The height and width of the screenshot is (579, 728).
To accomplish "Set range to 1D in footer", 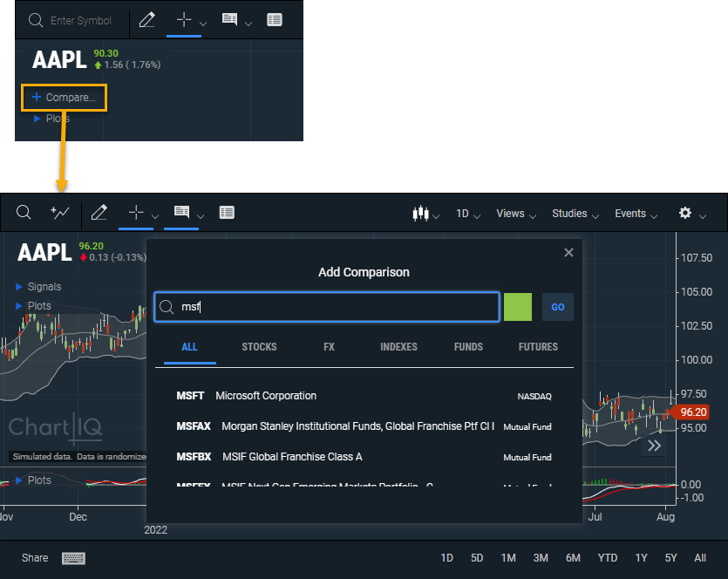I will (446, 558).
